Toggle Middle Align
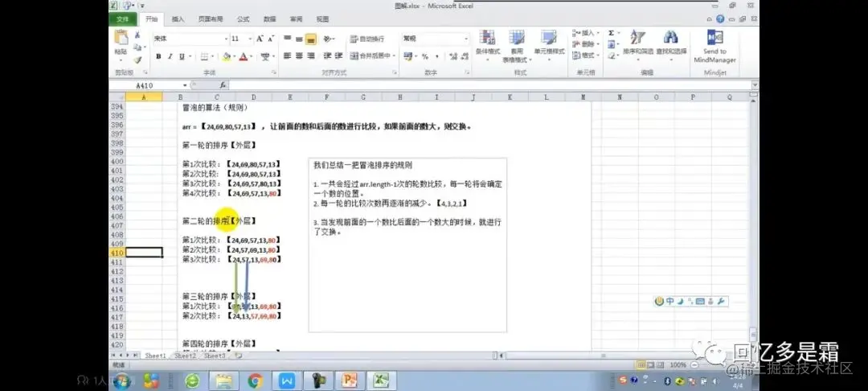The height and width of the screenshot is (391, 868). [x=299, y=39]
